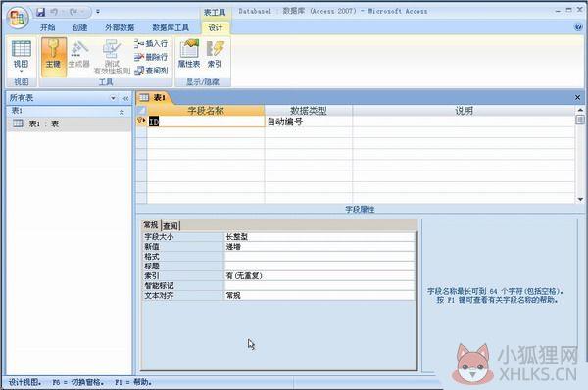Insert a row with 插入行

coord(151,43)
